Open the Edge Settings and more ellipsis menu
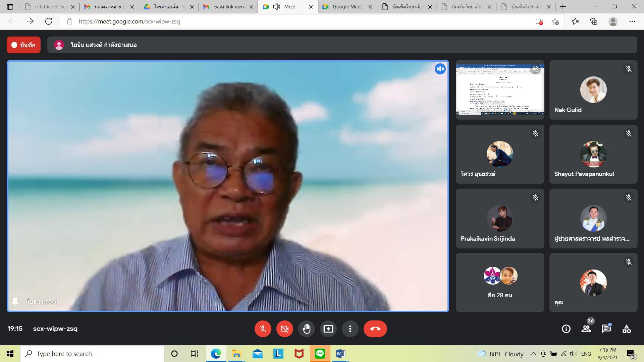 pyautogui.click(x=632, y=21)
